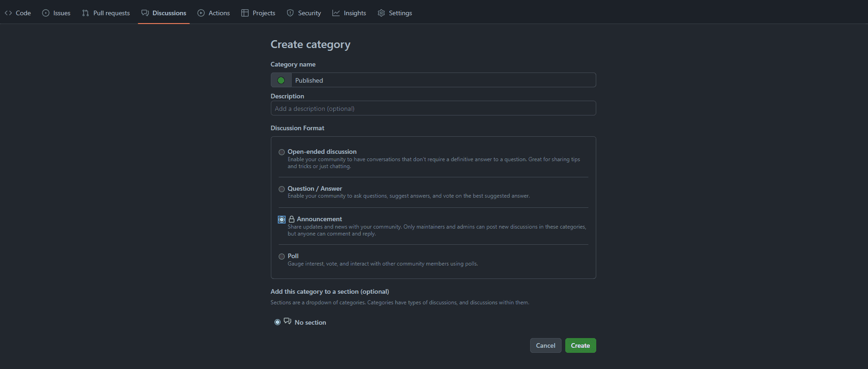Click the Pull requests branch icon
Viewport: 868px width, 369px height.
pyautogui.click(x=86, y=13)
